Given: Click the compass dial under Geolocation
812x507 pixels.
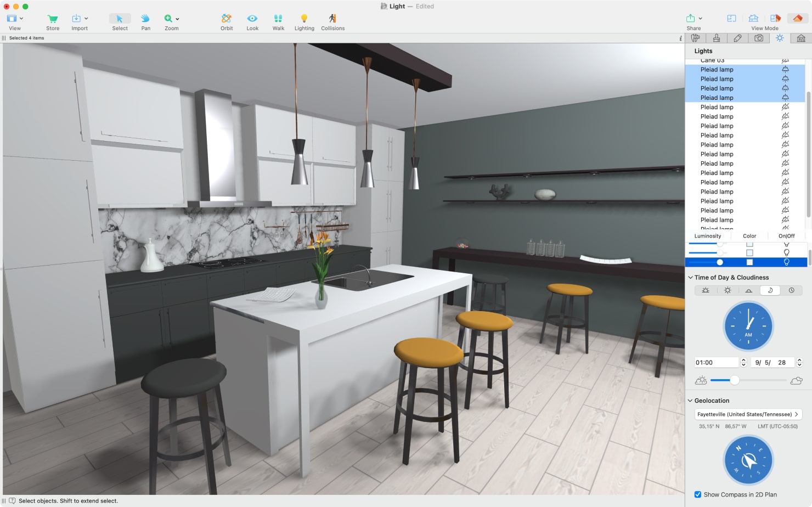Looking at the screenshot, I should [748, 460].
